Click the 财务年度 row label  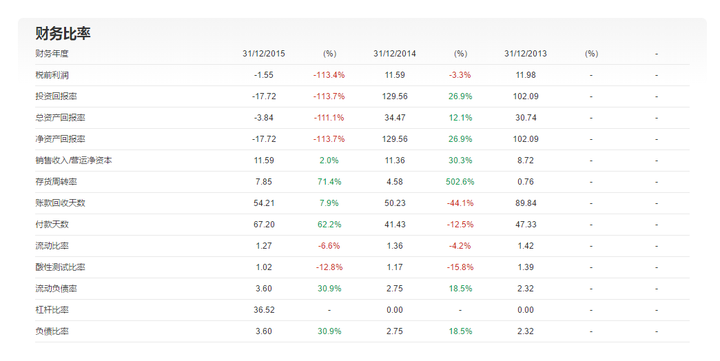click(52, 54)
